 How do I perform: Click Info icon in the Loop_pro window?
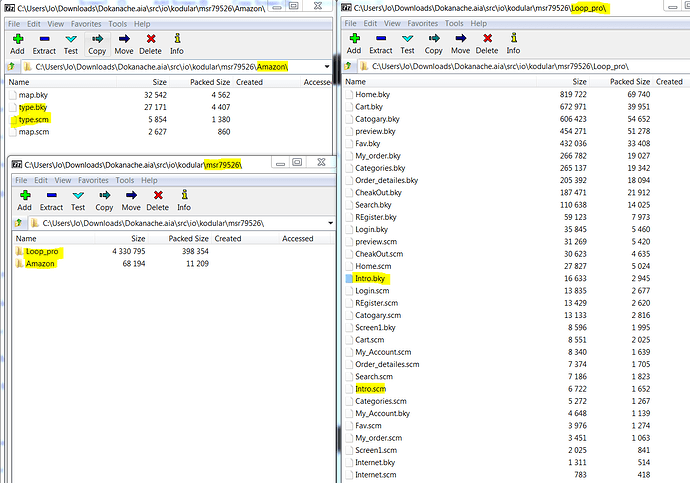[x=514, y=37]
